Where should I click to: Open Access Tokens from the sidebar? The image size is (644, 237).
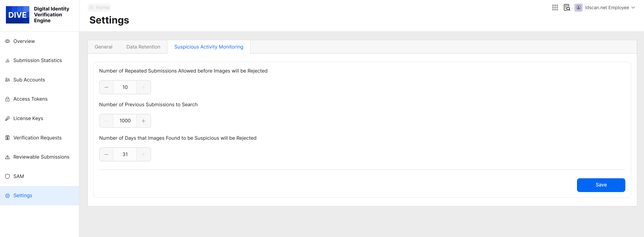click(x=30, y=99)
